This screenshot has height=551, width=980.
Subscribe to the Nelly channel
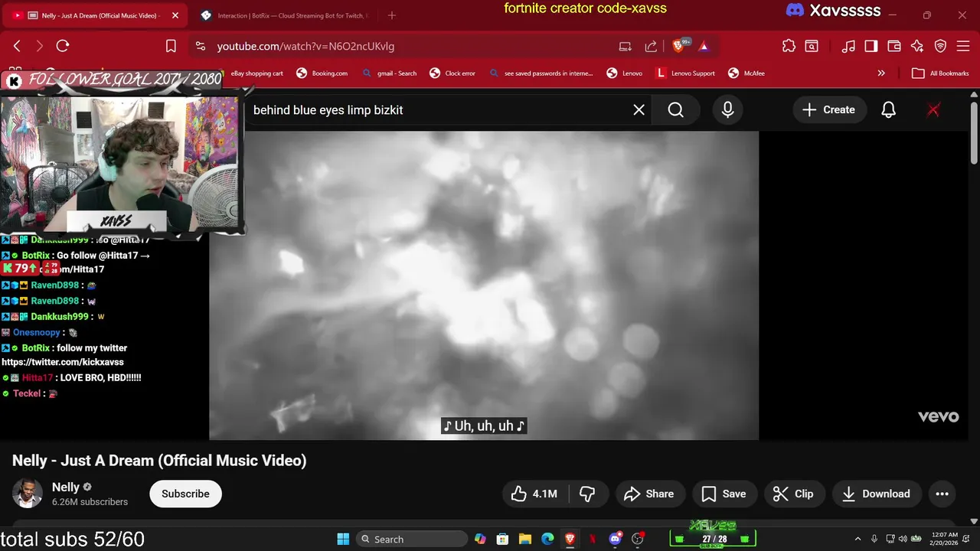[x=185, y=494]
